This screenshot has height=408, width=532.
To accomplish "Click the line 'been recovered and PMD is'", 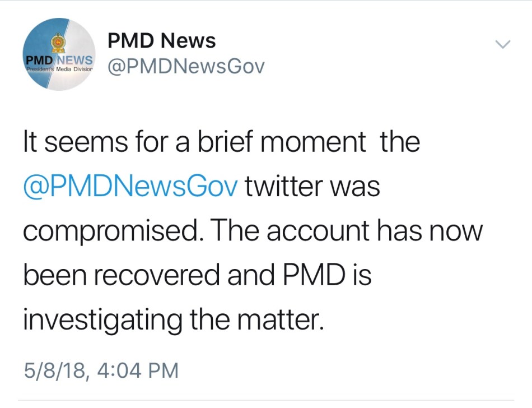I will 197,275.
